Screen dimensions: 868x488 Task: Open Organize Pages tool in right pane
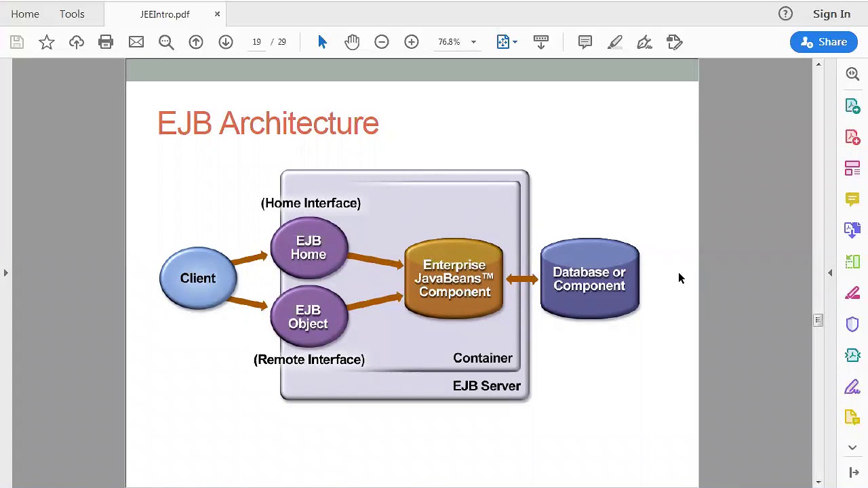852,168
